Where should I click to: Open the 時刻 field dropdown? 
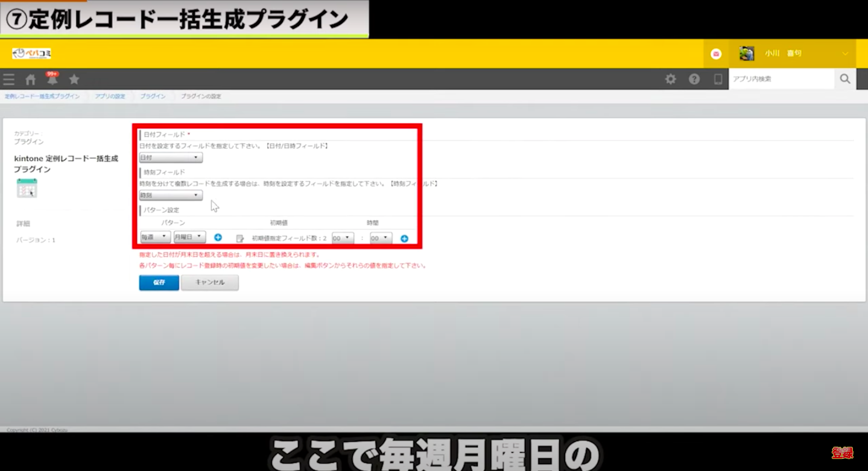[x=171, y=195]
